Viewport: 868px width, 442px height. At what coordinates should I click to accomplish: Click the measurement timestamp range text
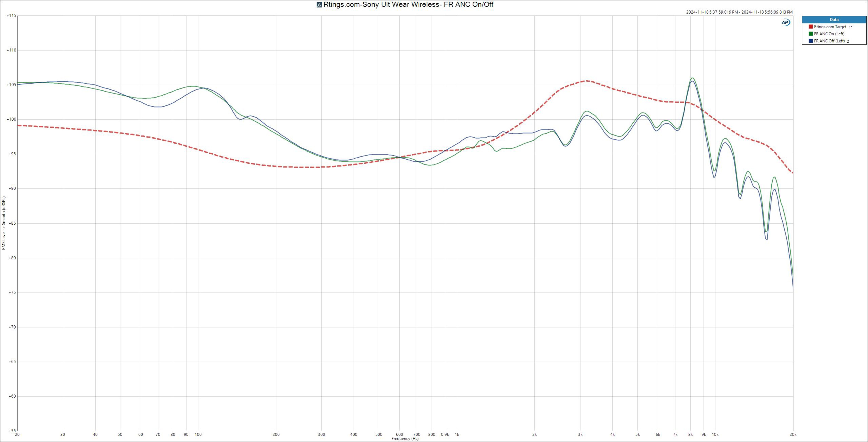click(x=739, y=12)
